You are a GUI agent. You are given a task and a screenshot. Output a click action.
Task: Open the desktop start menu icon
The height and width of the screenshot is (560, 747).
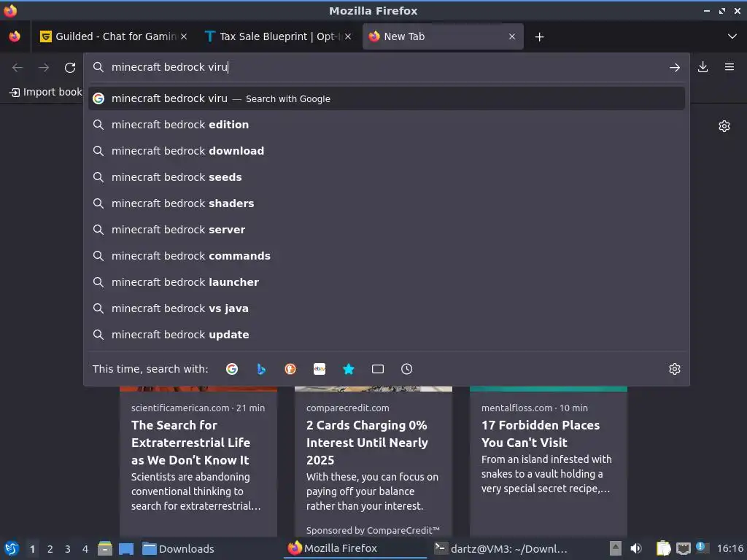click(12, 548)
